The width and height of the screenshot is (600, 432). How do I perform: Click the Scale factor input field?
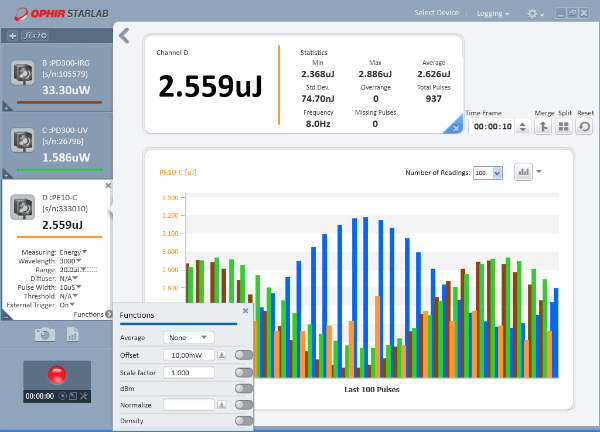pyautogui.click(x=189, y=372)
